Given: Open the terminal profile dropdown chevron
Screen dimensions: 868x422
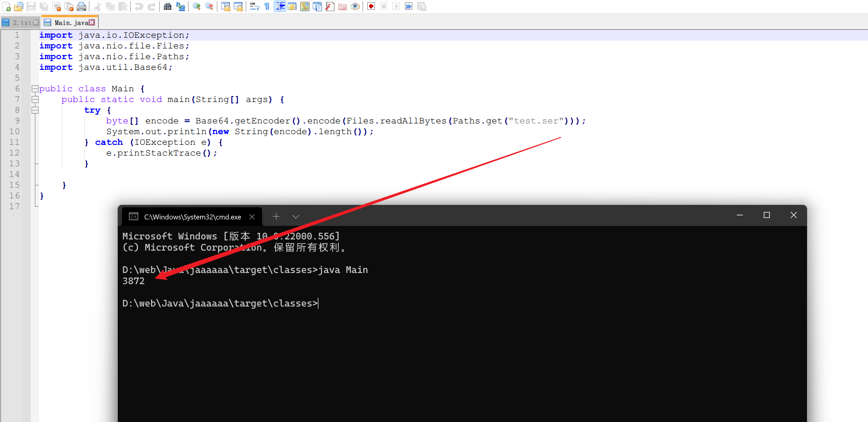Looking at the screenshot, I should tap(296, 217).
